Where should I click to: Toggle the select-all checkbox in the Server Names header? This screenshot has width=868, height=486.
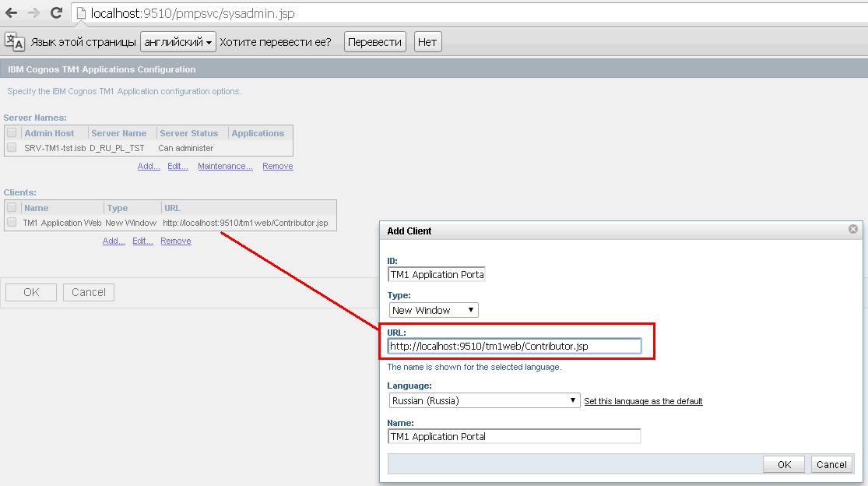point(12,133)
